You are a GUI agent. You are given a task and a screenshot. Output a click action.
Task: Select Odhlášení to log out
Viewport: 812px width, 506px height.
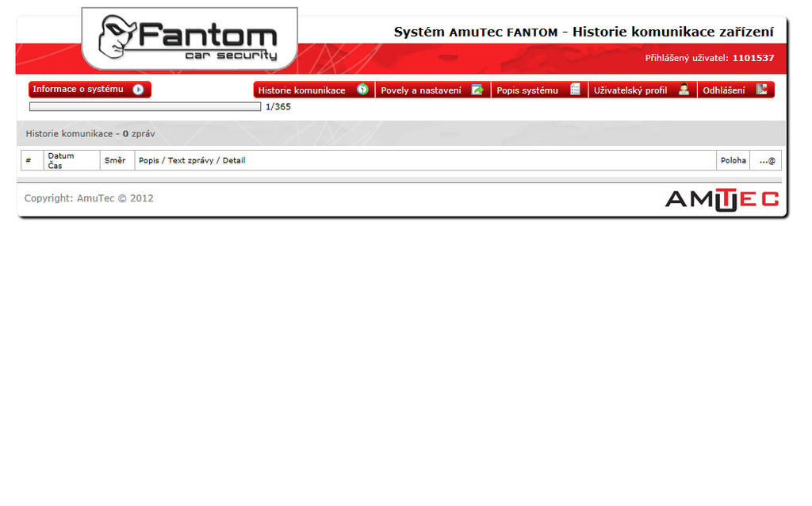(x=736, y=90)
